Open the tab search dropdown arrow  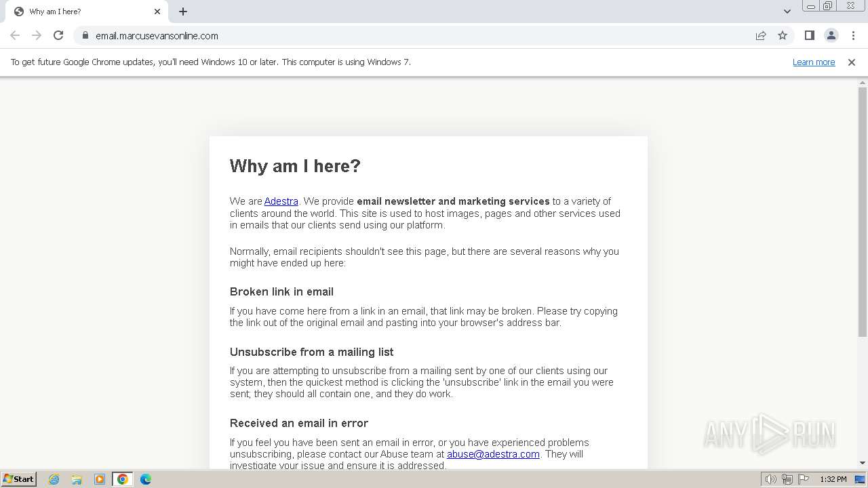pos(787,12)
